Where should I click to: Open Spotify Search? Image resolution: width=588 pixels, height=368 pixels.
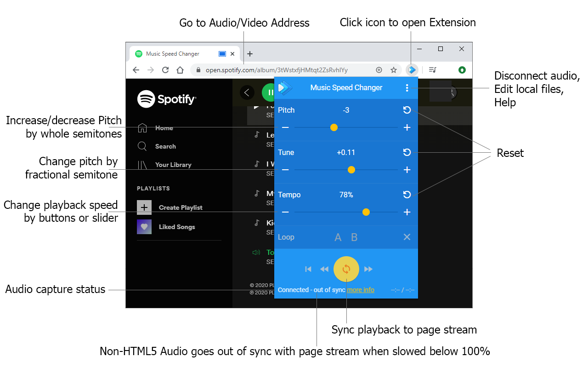point(157,146)
